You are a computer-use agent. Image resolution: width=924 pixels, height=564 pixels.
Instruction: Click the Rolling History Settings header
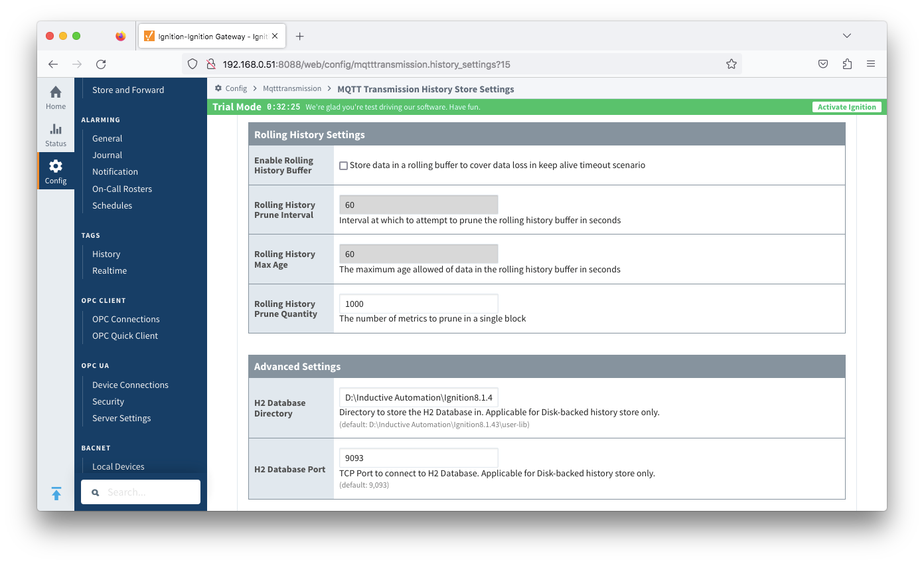pyautogui.click(x=547, y=134)
